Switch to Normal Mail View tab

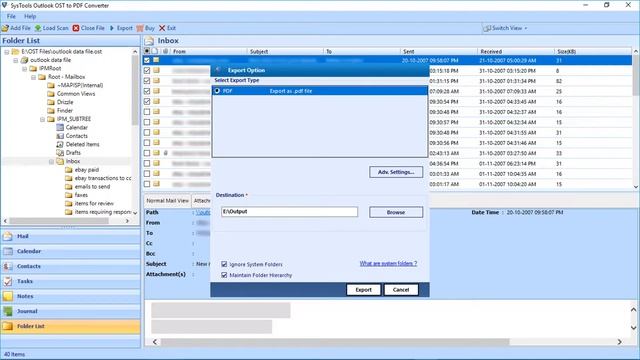point(167,201)
